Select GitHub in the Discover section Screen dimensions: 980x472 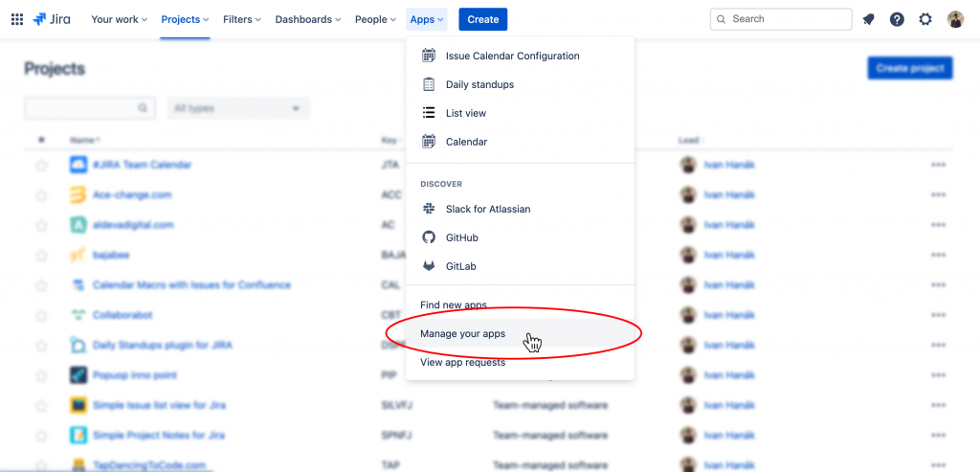[520, 237]
